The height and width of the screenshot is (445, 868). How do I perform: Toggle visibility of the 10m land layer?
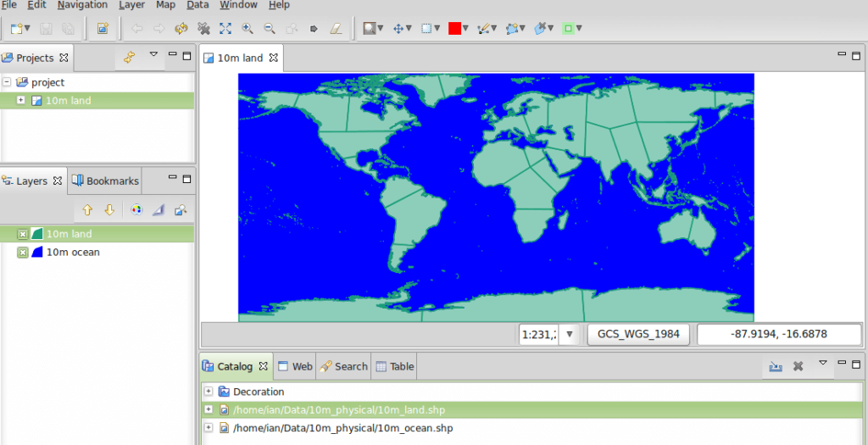point(23,234)
